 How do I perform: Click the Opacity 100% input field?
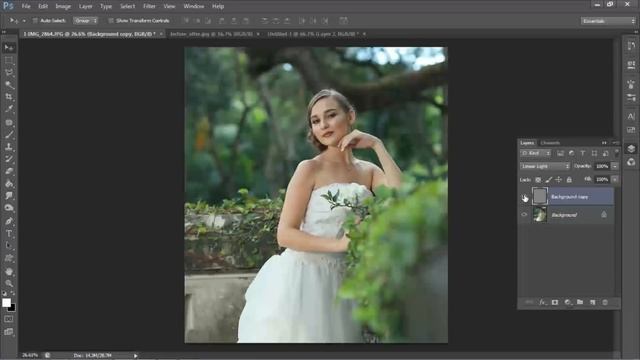click(x=602, y=166)
